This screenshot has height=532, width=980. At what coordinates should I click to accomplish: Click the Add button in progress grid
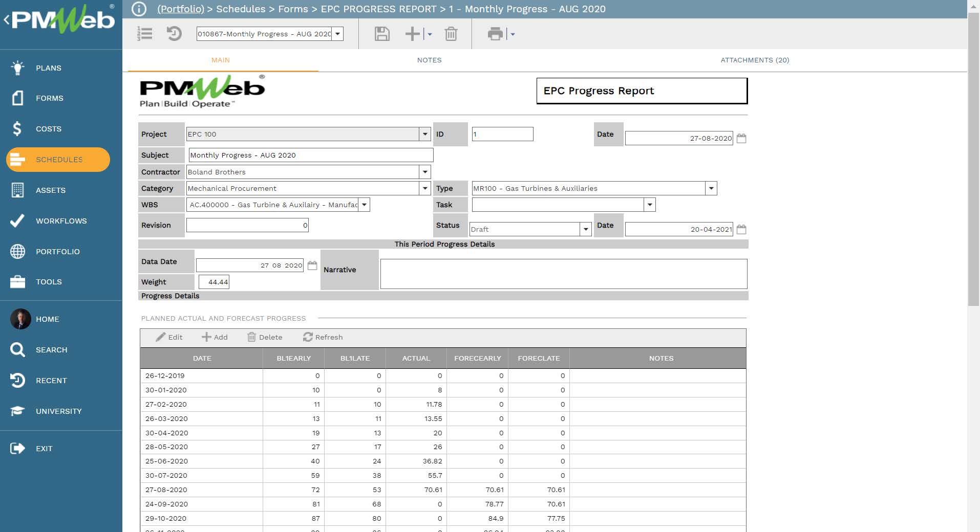click(215, 337)
